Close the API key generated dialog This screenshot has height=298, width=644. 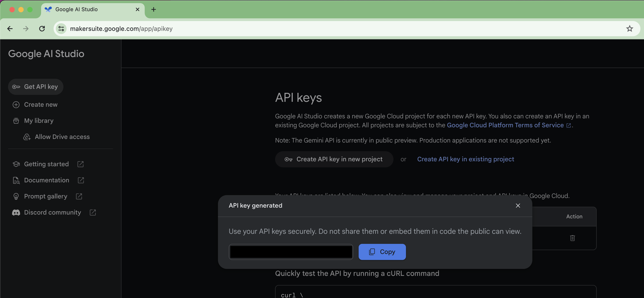point(518,206)
